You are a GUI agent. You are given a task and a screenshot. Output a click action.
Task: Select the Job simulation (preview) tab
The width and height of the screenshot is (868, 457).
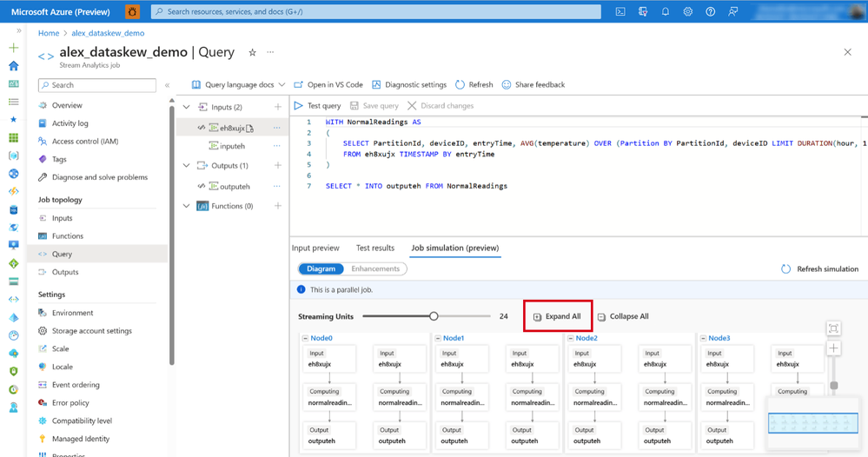pyautogui.click(x=455, y=248)
